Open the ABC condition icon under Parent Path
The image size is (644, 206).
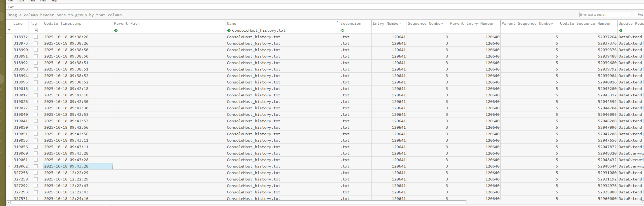pyautogui.click(x=116, y=30)
